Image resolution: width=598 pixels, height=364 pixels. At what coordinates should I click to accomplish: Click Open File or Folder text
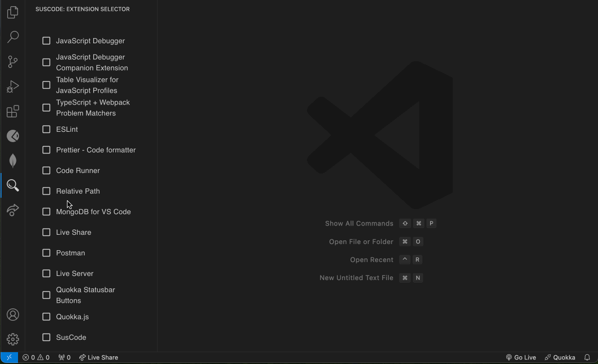coord(361,241)
